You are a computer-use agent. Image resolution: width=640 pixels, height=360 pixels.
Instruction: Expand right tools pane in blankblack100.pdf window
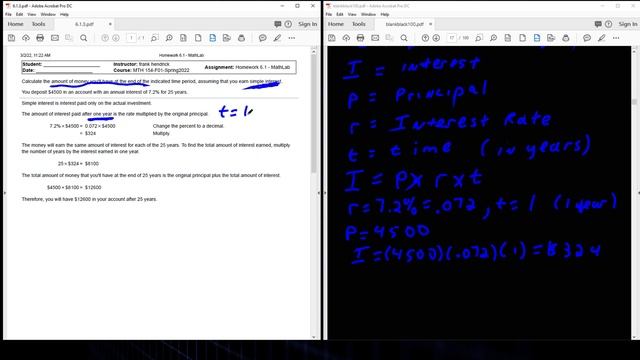click(638, 193)
